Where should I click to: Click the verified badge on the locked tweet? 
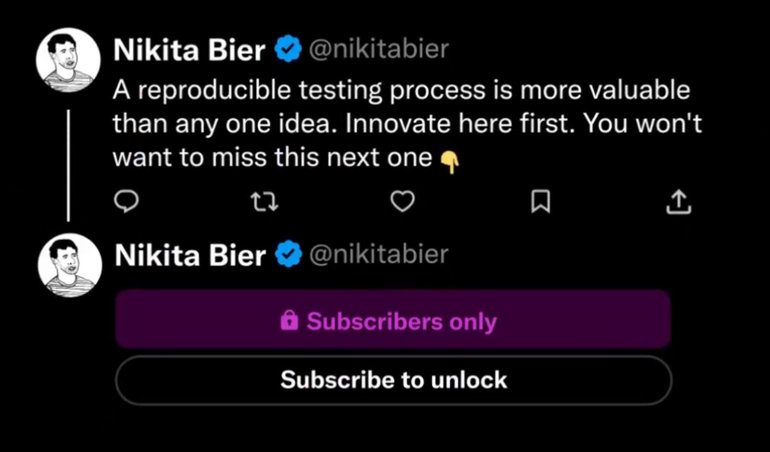[x=289, y=256]
